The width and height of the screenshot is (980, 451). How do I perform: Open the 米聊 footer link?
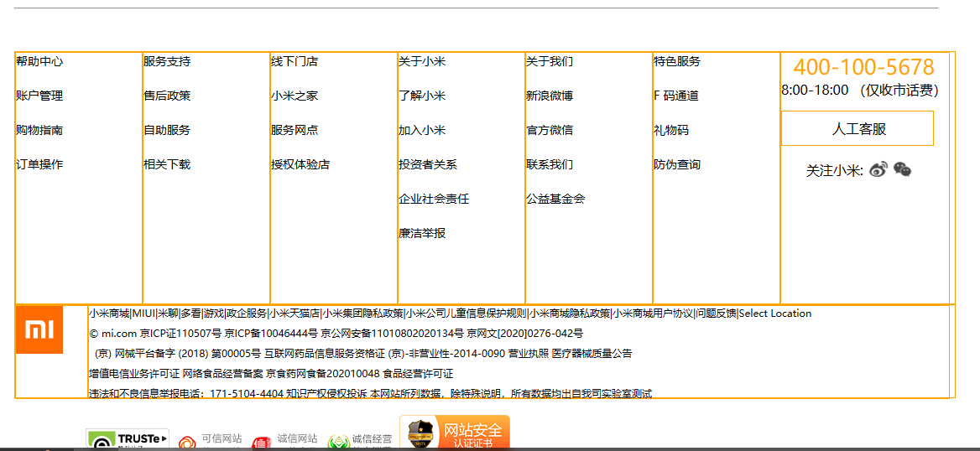coord(168,314)
